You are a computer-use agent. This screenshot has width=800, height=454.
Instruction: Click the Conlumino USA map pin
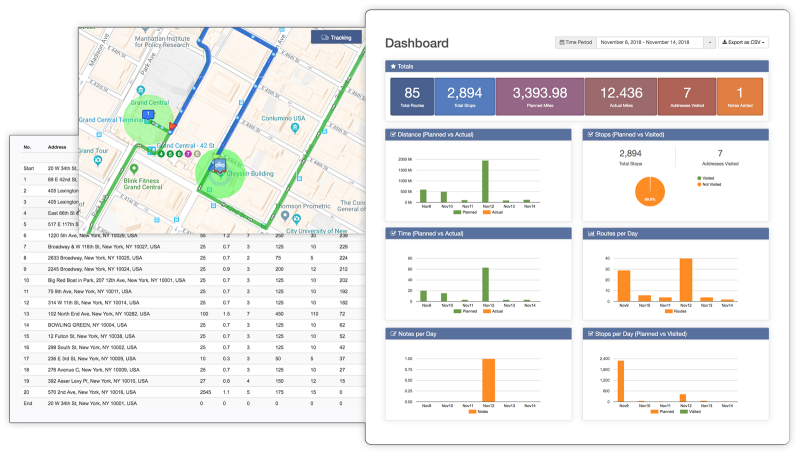pos(294,128)
